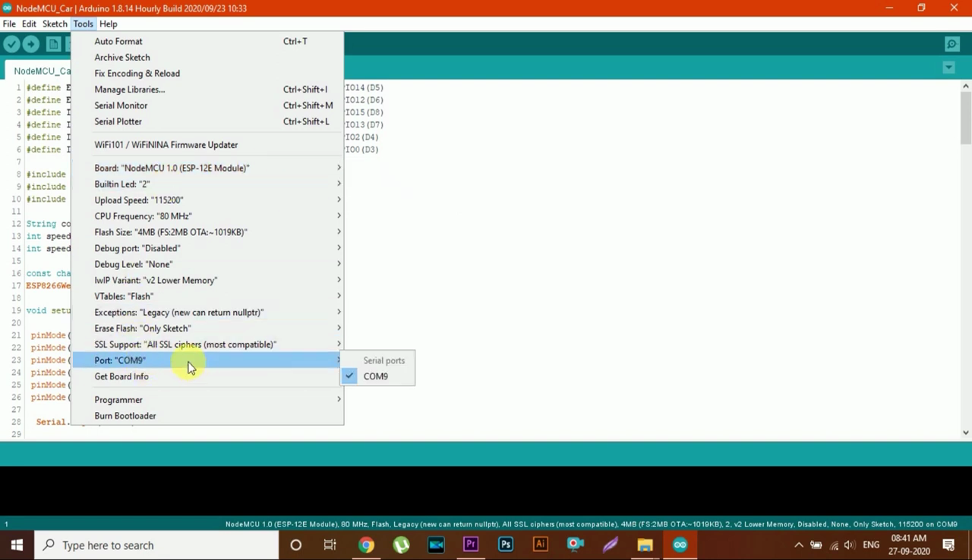Open Task View icon
Image resolution: width=972 pixels, height=560 pixels.
point(330,545)
